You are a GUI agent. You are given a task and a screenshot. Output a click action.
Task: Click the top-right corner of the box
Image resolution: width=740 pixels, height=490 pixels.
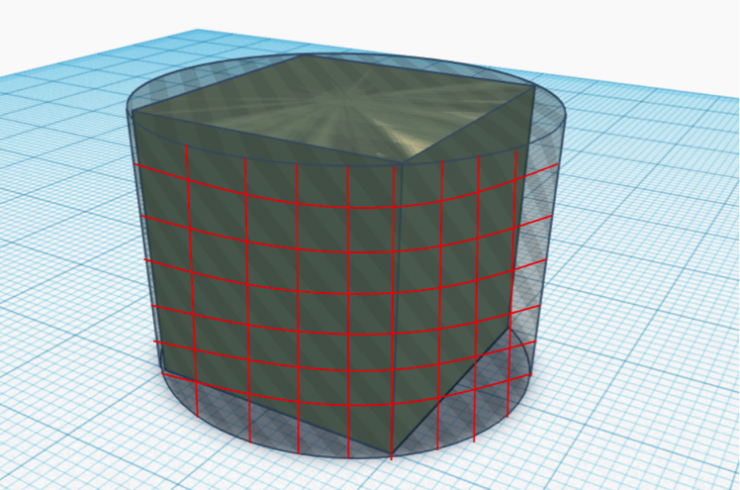click(531, 87)
